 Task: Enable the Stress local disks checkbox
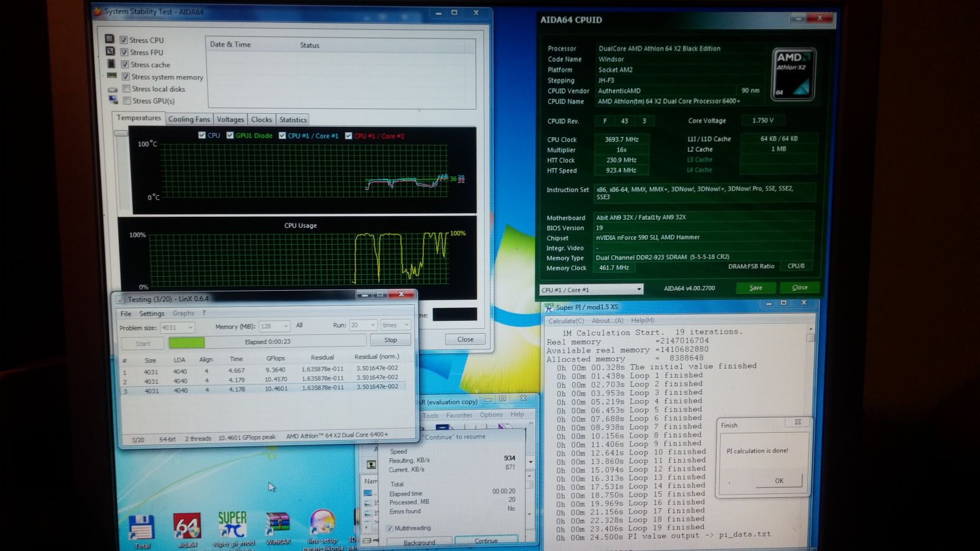pyautogui.click(x=126, y=89)
